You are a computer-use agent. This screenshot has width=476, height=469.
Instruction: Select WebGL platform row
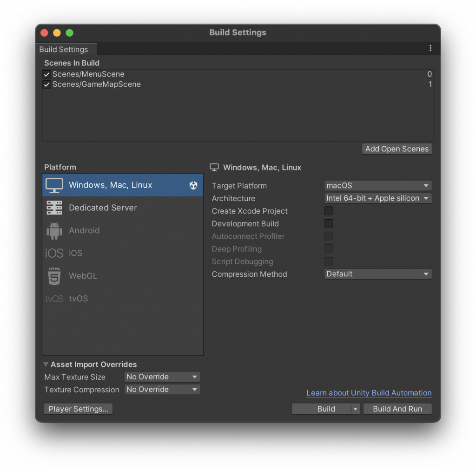pyautogui.click(x=123, y=276)
